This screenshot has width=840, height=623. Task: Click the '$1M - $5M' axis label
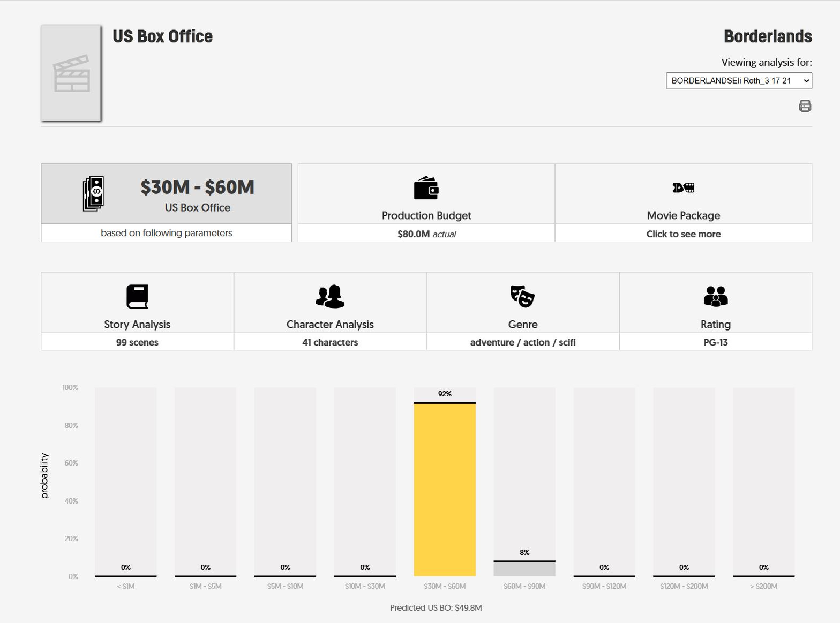coord(206,586)
